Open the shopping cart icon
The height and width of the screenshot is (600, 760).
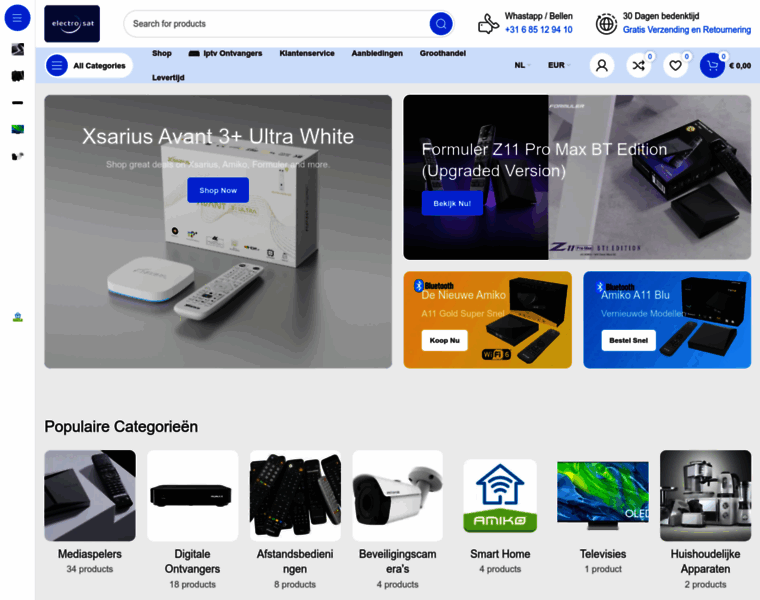[x=712, y=65]
